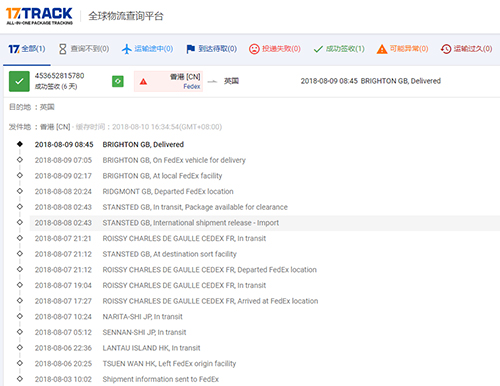Image resolution: width=500 pixels, height=386 pixels.
Task: Open the sad-face 投递失败(0) filter
Action: (275, 49)
